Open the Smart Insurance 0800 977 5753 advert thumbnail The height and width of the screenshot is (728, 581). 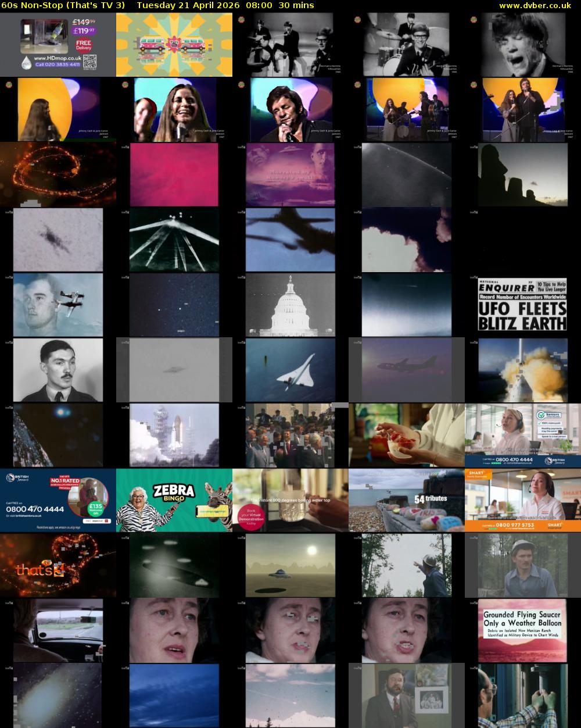[523, 501]
